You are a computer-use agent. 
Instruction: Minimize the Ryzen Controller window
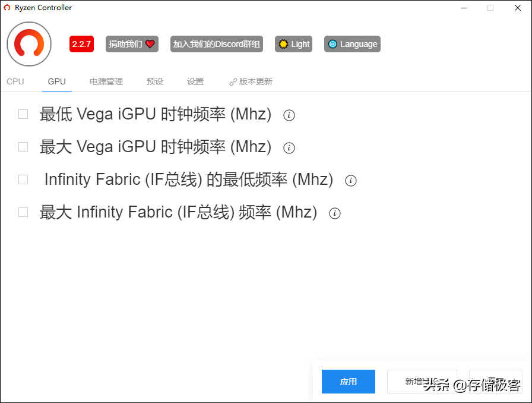point(464,8)
